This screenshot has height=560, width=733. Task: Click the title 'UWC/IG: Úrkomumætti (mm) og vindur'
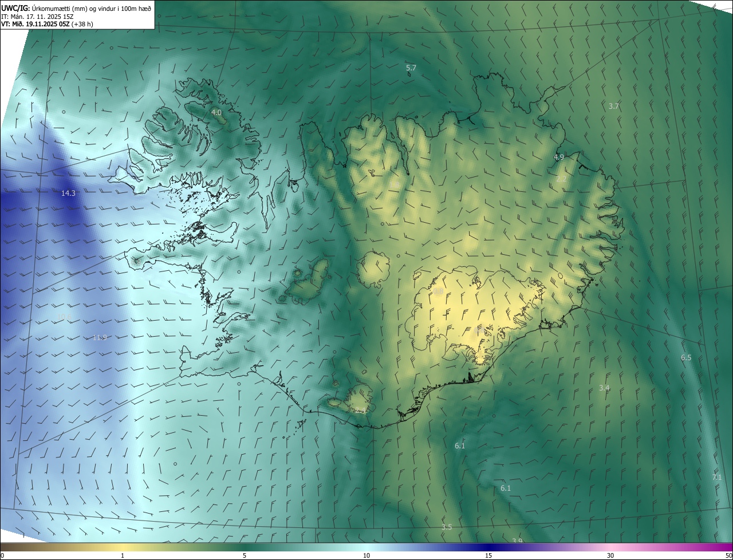click(76, 7)
